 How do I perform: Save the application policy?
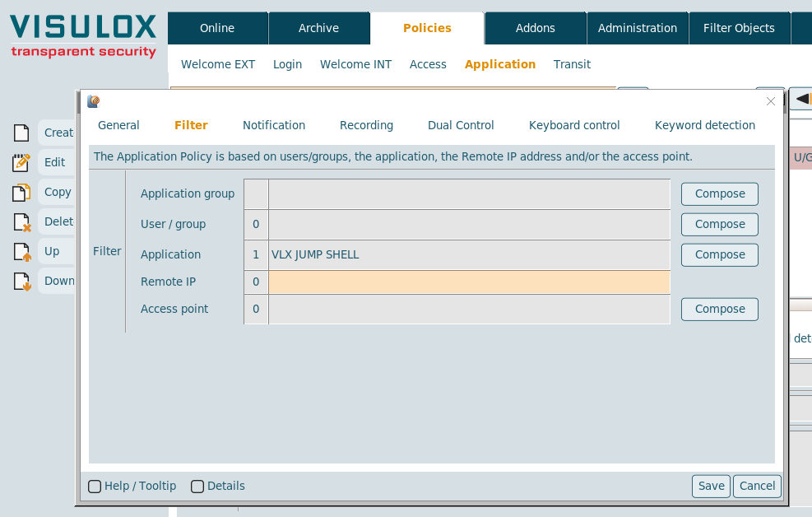pos(711,486)
